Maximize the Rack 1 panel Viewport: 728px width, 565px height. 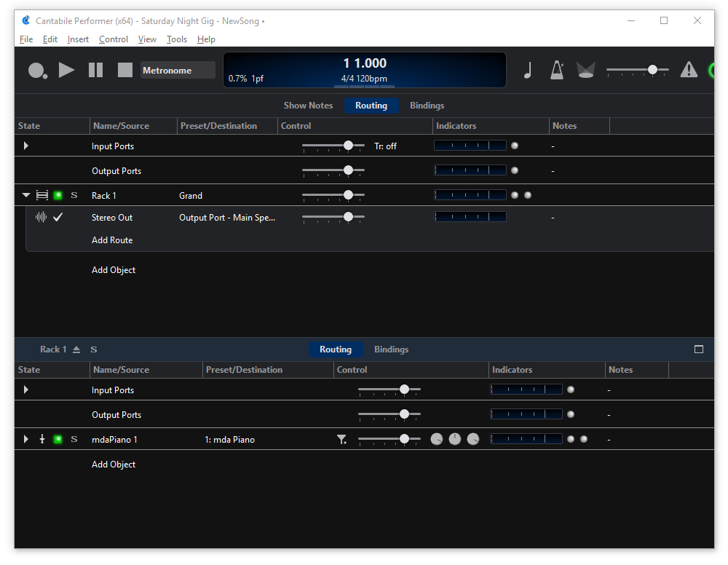click(699, 349)
